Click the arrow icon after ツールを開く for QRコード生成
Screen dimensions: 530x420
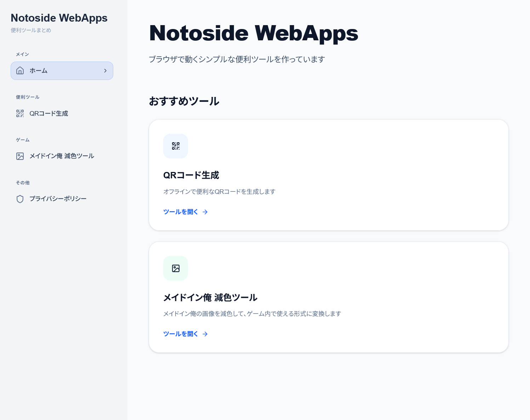(x=205, y=212)
